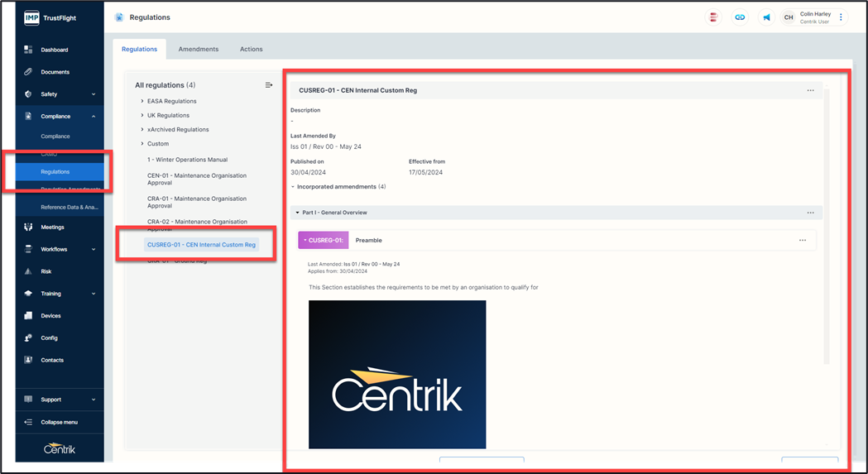Viewport: 868px width, 474px height.
Task: Expand xArchived Regulations node
Action: tap(142, 130)
